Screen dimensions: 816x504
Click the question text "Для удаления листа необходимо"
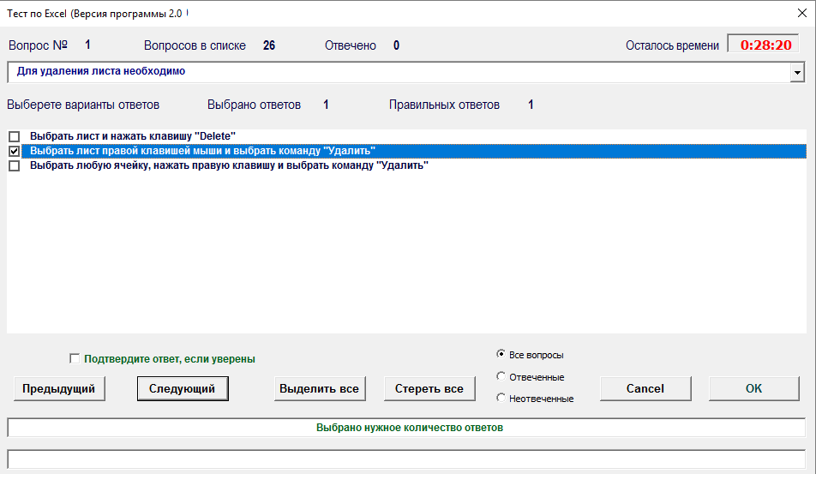[101, 71]
